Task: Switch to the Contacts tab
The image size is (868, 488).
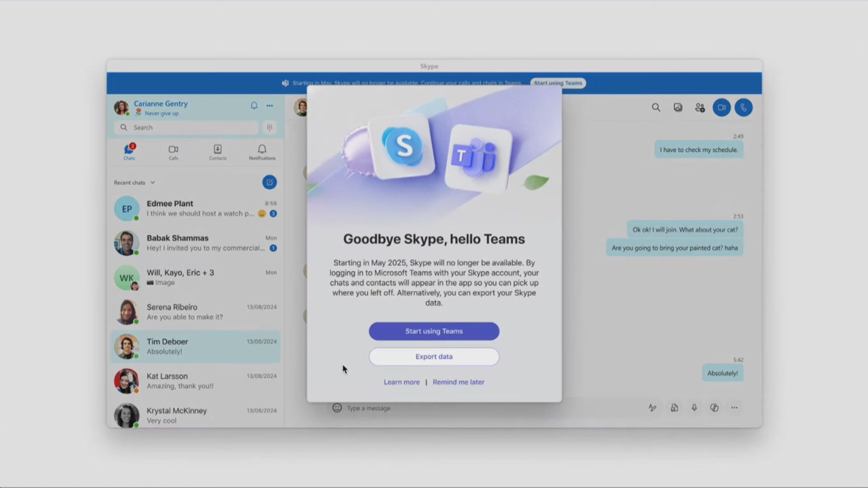Action: [217, 152]
